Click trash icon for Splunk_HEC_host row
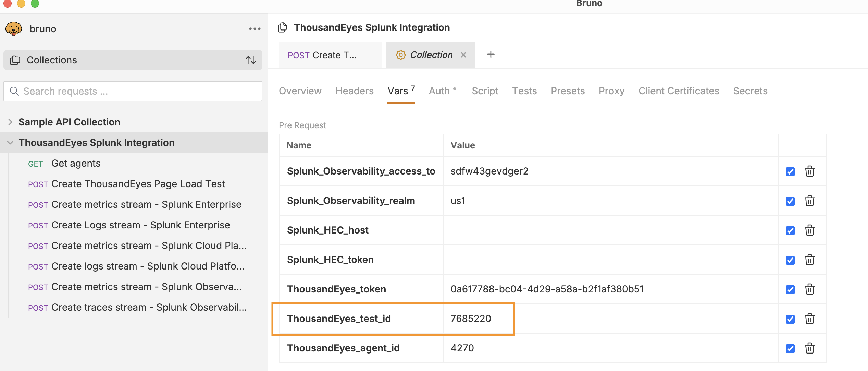 point(809,230)
